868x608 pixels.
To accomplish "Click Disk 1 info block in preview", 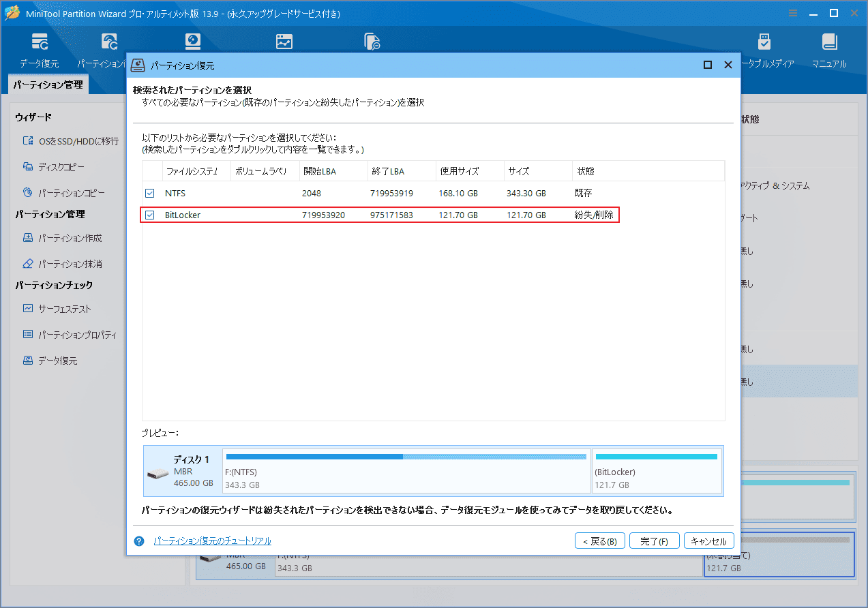I will tap(182, 470).
